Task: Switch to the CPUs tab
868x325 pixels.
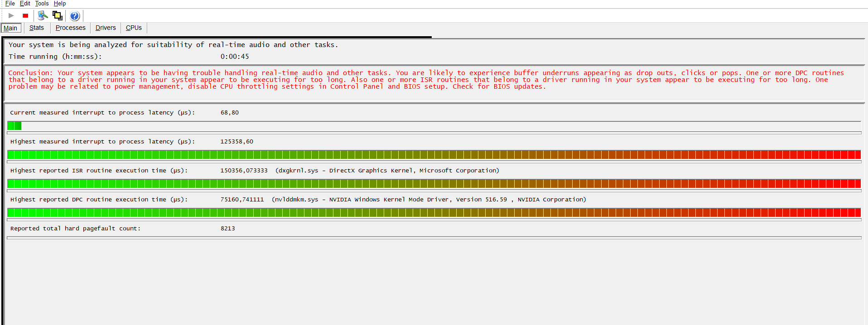Action: point(134,28)
